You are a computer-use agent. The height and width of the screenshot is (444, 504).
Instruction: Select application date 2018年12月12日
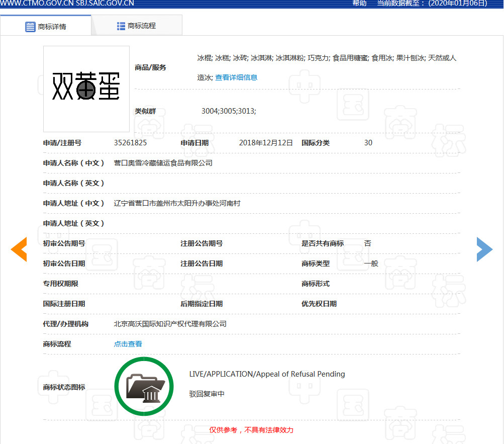[x=266, y=143]
